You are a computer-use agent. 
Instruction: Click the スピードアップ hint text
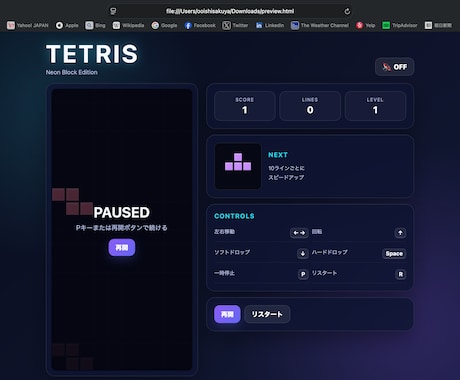point(286,177)
